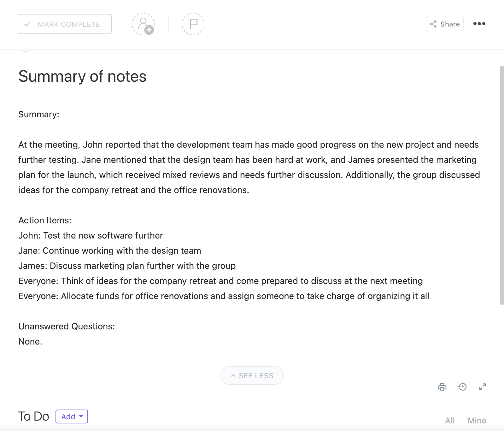Viewport: 504px width, 431px height.
Task: Expand description to fullscreen with arrows icon
Action: pos(483,387)
